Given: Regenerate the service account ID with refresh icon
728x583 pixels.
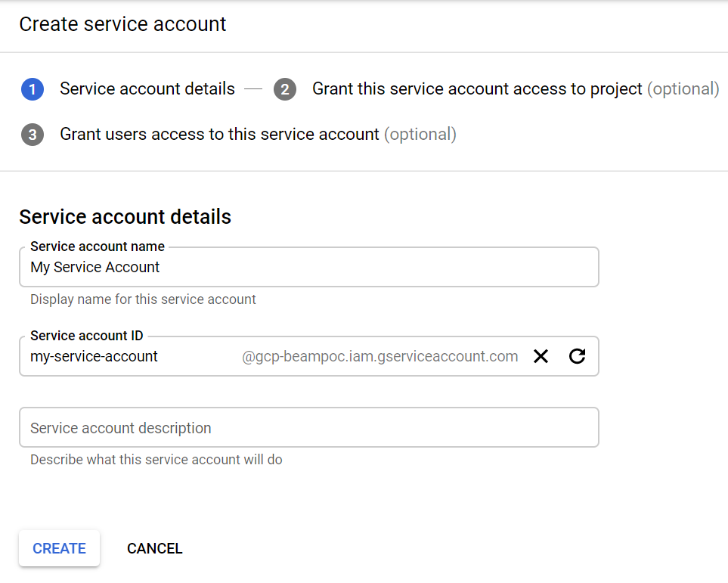Looking at the screenshot, I should tap(577, 356).
